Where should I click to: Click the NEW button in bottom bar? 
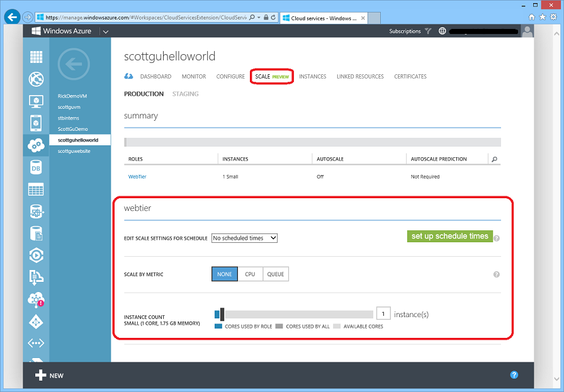pyautogui.click(x=49, y=376)
